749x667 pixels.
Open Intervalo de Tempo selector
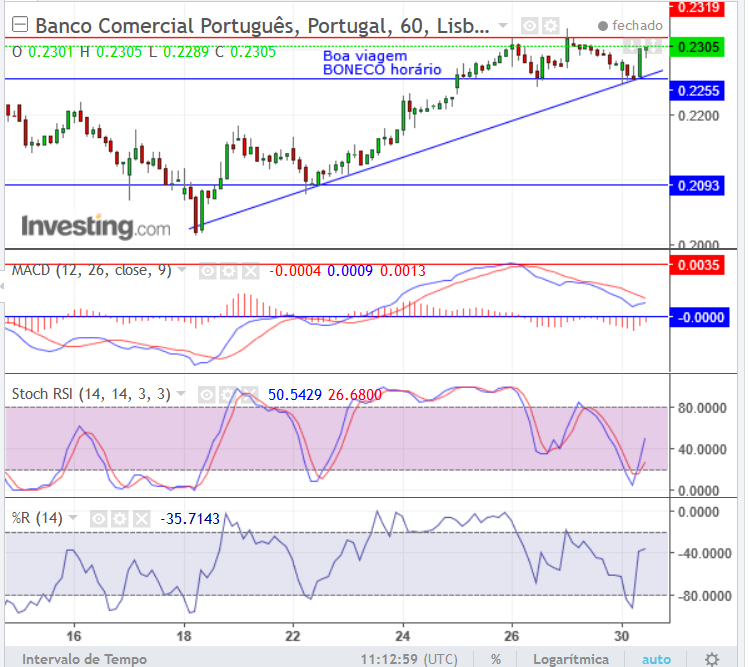point(85,659)
